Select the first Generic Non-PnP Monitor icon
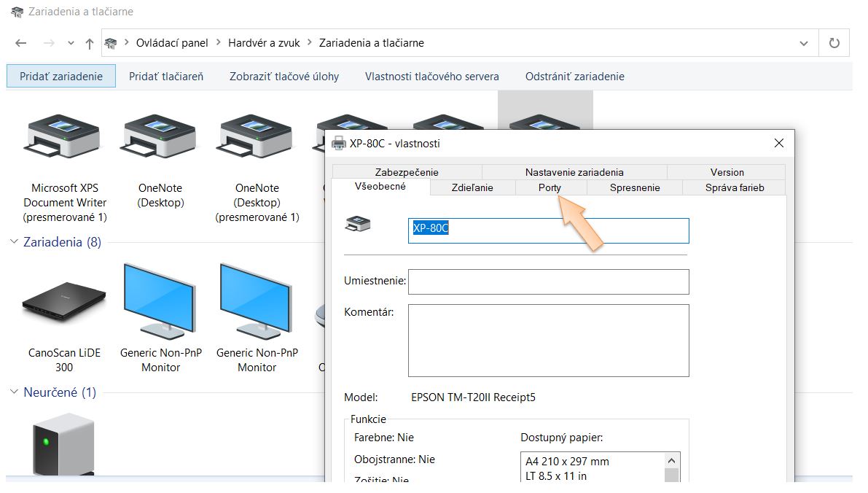 160,299
